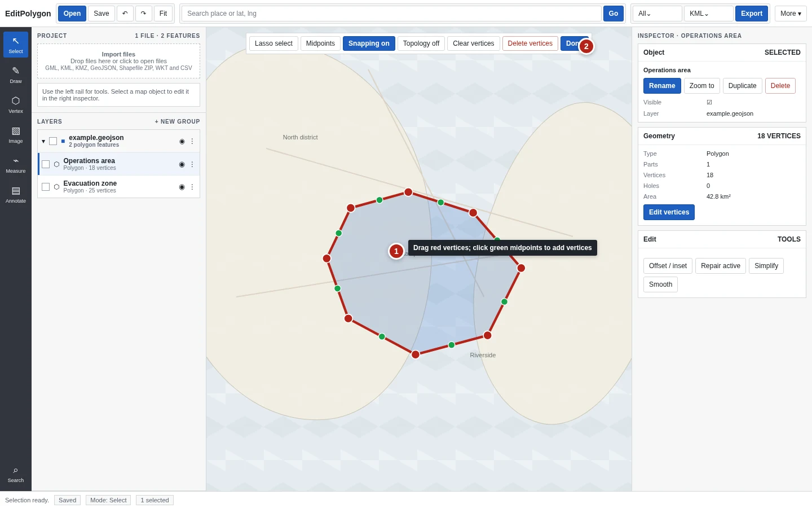The height and width of the screenshot is (508, 812).
Task: Open kebab menu for Evacuation zone
Action: 192,187
